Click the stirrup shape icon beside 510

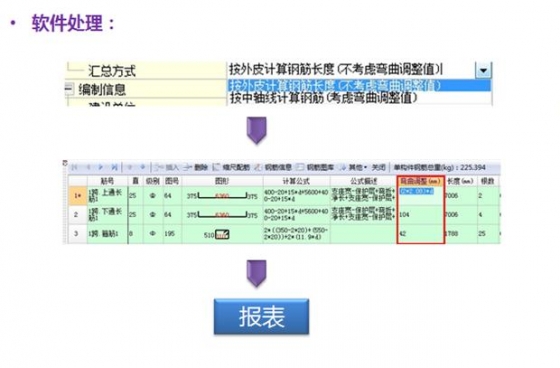point(222,235)
